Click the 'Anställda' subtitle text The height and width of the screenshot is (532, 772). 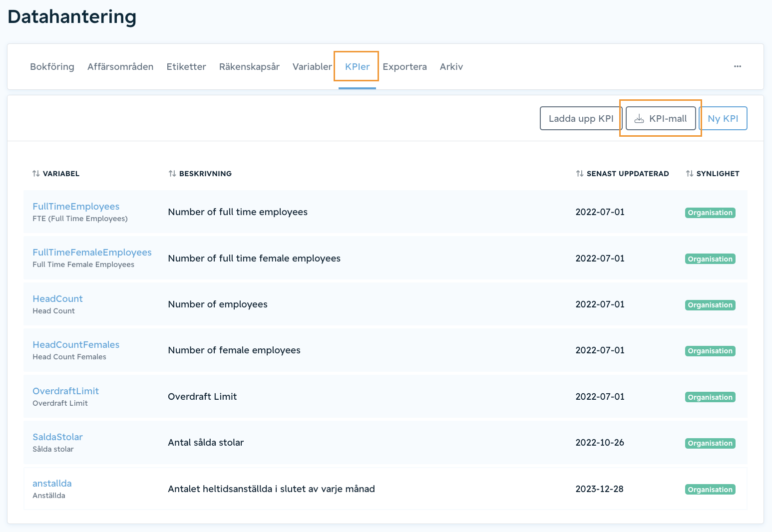click(x=49, y=496)
